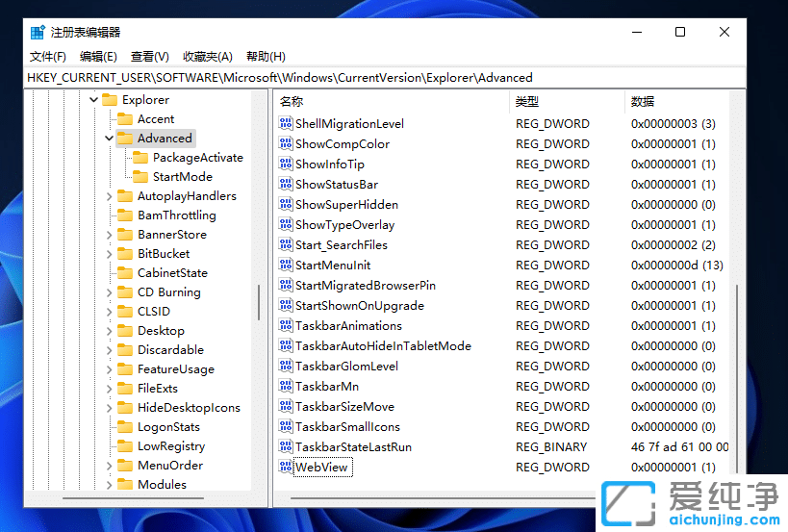
Task: Click the TaskbarMn value icon
Action: coord(286,386)
